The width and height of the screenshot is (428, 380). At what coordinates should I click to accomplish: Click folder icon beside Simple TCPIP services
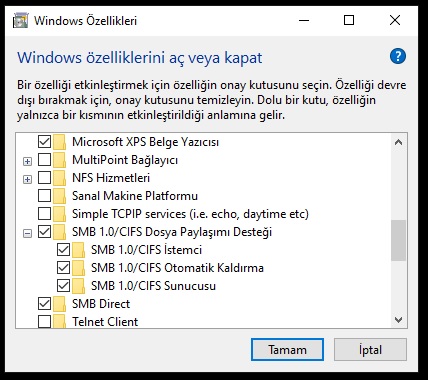pyautogui.click(x=59, y=214)
